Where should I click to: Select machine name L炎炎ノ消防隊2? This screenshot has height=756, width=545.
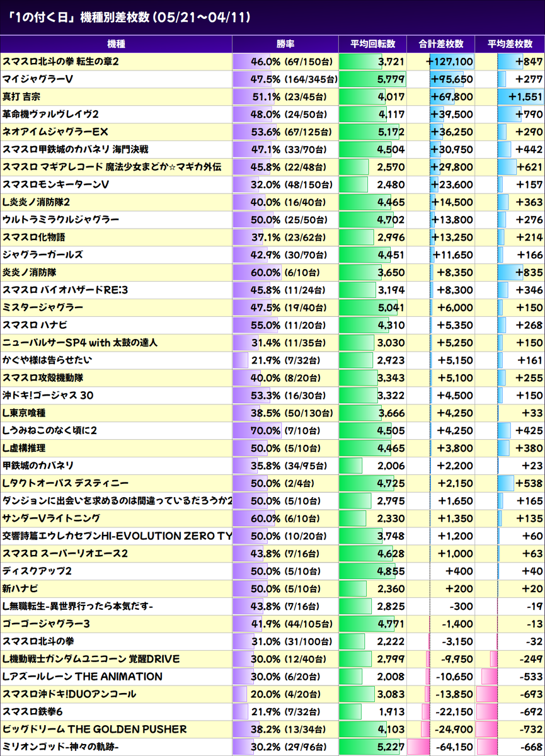(37, 202)
